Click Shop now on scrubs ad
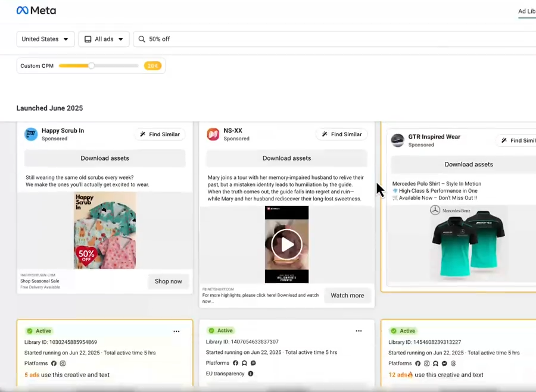 pyautogui.click(x=168, y=281)
